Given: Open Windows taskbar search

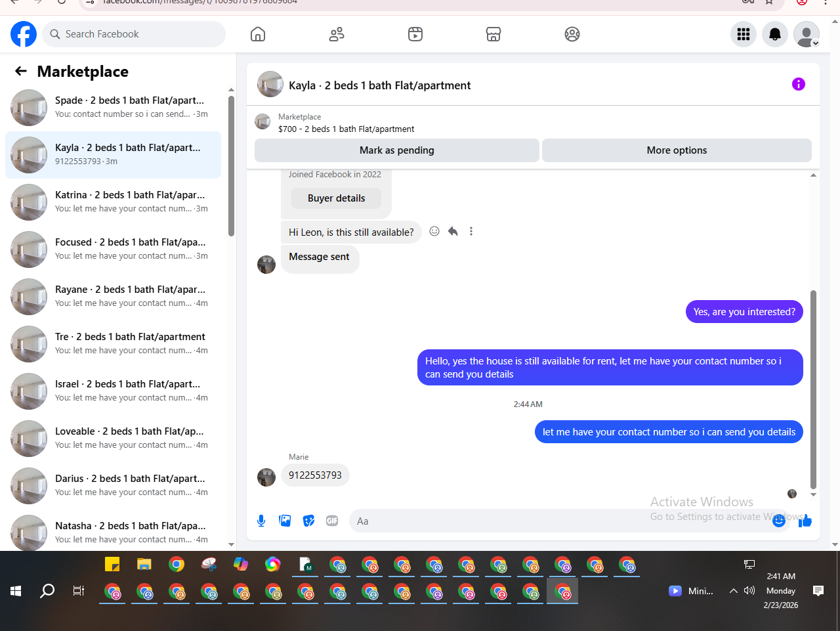Looking at the screenshot, I should (x=47, y=591).
